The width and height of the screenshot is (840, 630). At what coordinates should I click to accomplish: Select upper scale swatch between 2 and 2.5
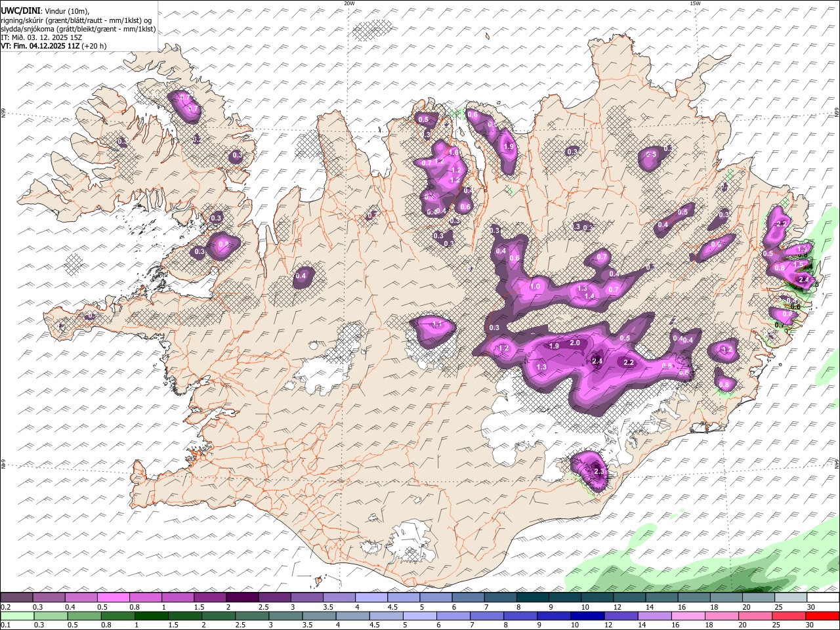pyautogui.click(x=242, y=597)
